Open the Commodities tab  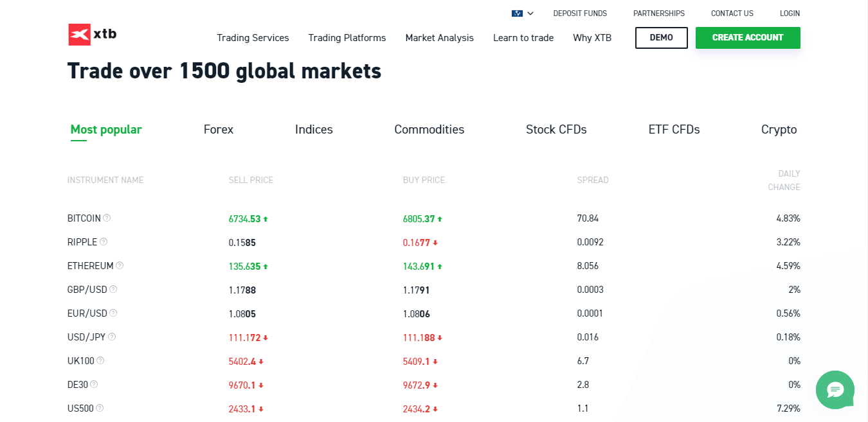click(x=429, y=130)
